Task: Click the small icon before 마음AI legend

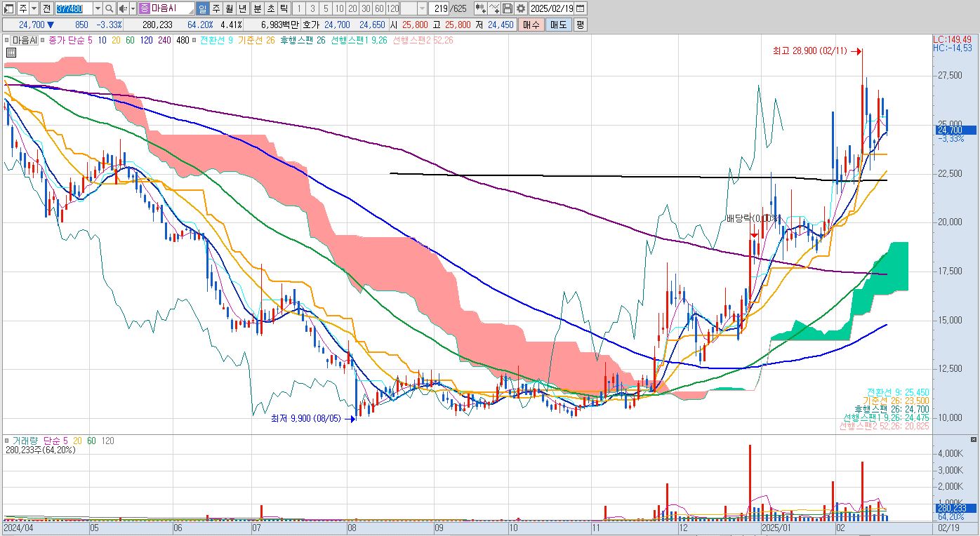Action: click(6, 41)
